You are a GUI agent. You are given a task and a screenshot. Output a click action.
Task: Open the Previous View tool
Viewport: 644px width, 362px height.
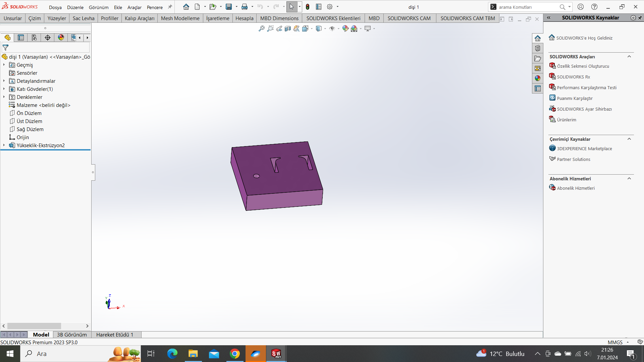tap(279, 29)
